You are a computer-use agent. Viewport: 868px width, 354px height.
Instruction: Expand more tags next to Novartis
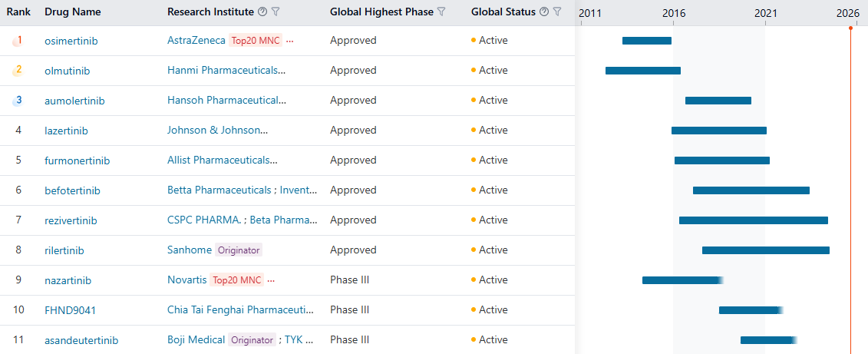[271, 280]
